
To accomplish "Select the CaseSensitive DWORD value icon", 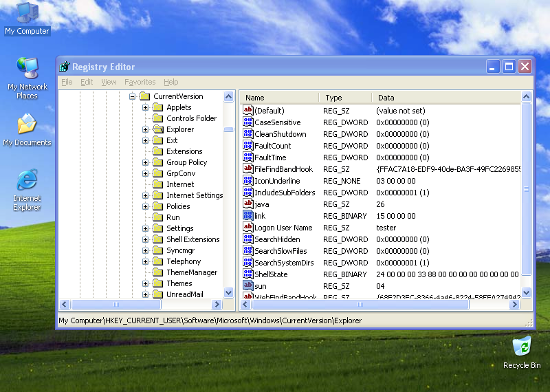I will [x=248, y=122].
